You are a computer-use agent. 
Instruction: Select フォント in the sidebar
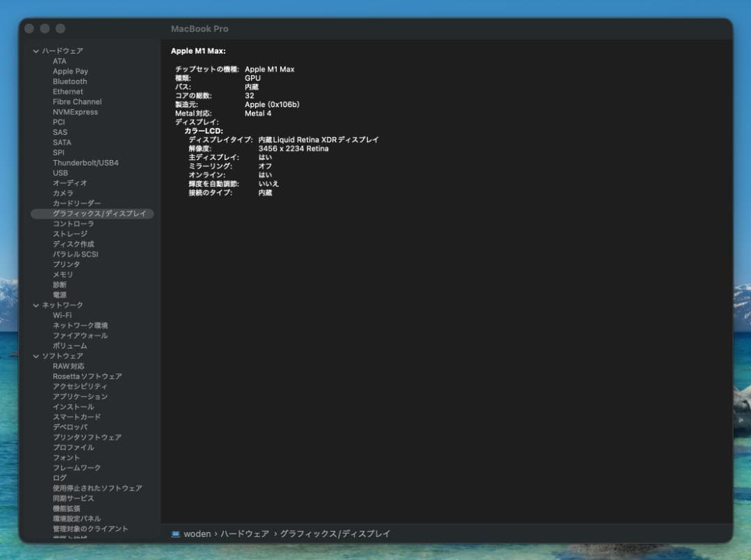point(66,458)
